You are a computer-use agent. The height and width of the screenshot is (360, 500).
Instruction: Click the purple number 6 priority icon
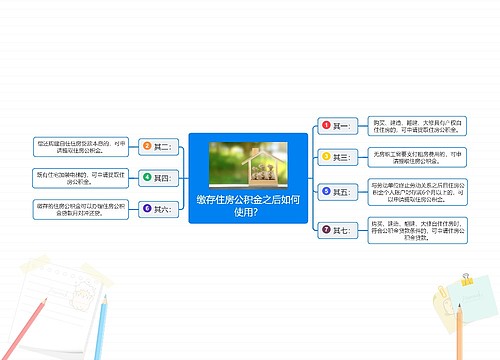(x=147, y=208)
